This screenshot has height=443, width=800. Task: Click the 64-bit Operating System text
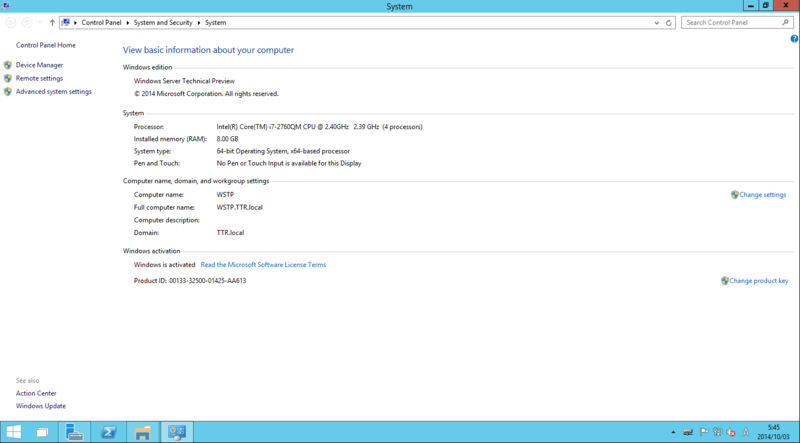[x=283, y=152]
